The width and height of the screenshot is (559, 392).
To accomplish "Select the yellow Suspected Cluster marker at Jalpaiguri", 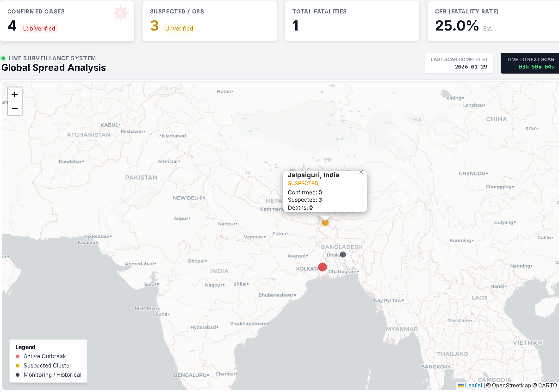I will (325, 222).
